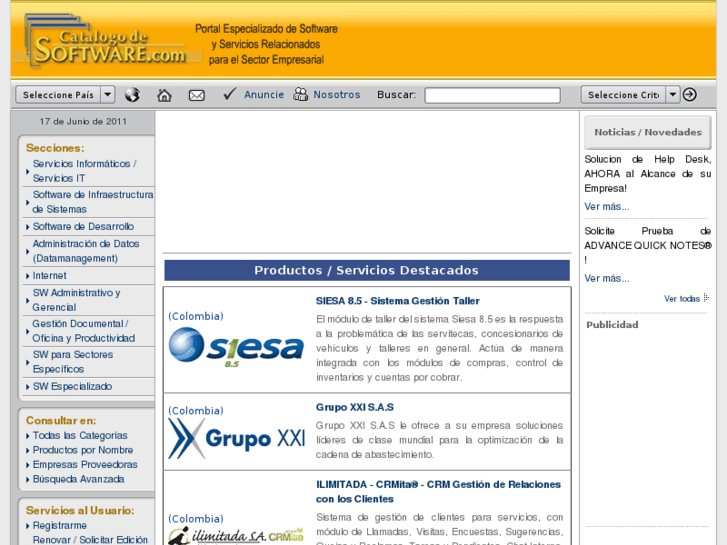Viewport: 727px width, 545px height.
Task: Click Ver todas news link
Action: 682,299
